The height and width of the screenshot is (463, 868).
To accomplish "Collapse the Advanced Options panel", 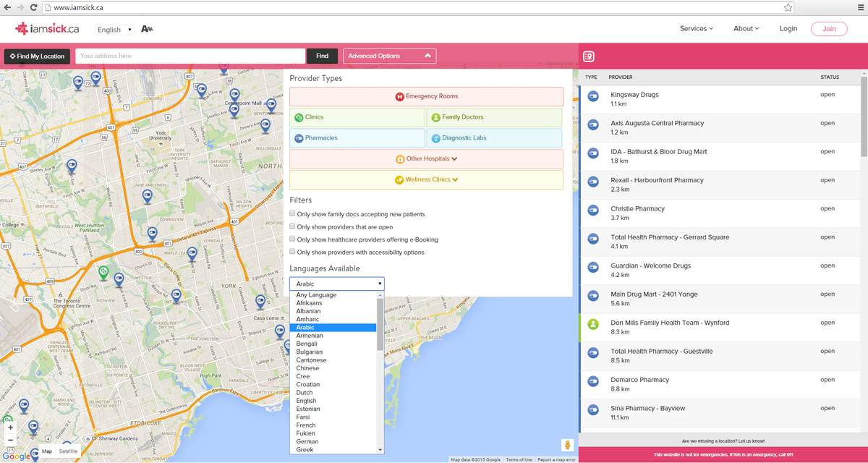I will pos(389,56).
